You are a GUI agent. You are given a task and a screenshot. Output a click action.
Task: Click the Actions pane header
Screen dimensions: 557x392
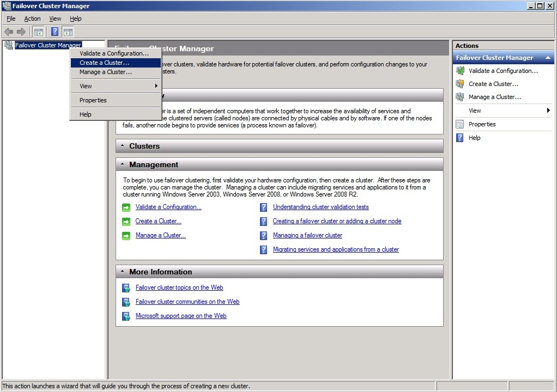(504, 46)
